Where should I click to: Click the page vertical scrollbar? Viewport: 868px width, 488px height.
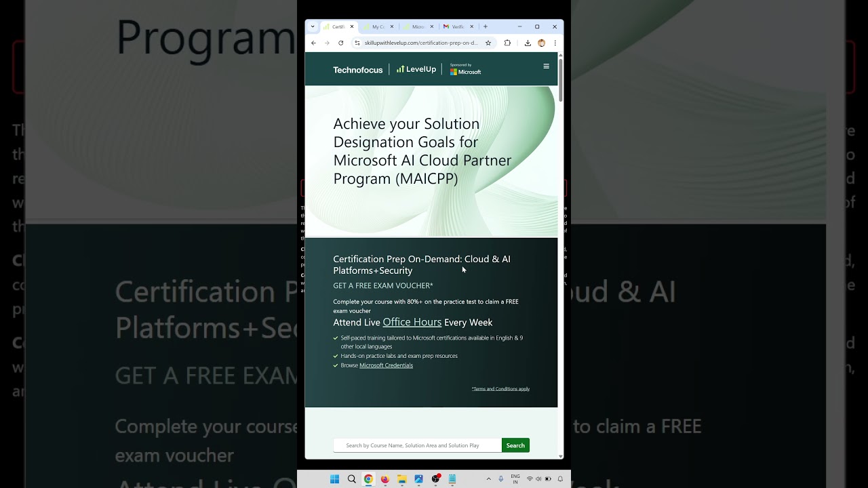561,80
